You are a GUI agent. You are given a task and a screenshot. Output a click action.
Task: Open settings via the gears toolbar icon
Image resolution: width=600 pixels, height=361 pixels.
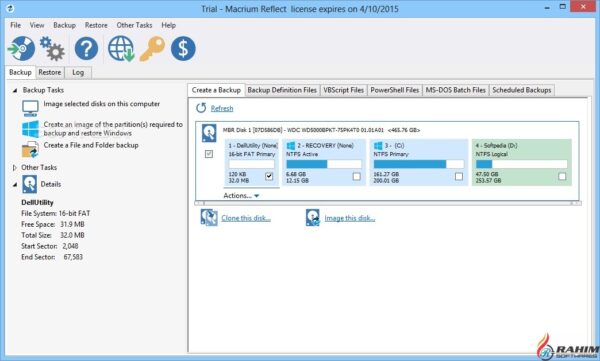52,49
